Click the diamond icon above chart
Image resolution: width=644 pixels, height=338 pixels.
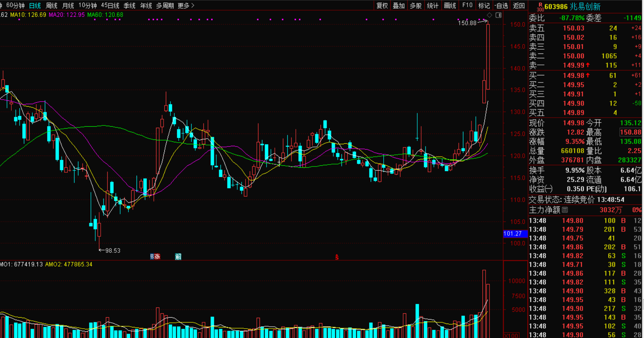coord(489,15)
